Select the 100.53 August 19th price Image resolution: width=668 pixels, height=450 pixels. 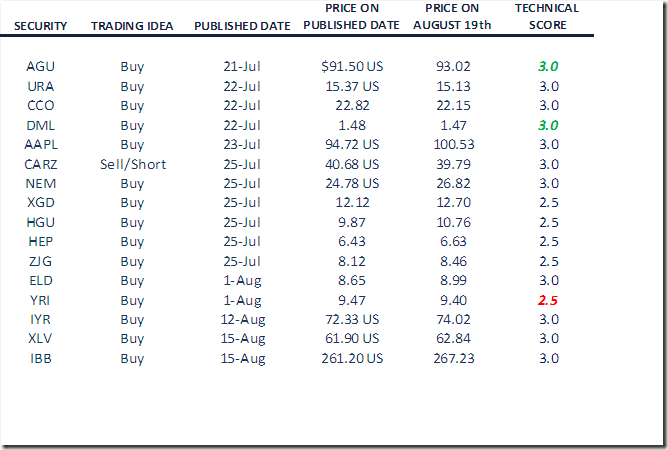pos(453,144)
